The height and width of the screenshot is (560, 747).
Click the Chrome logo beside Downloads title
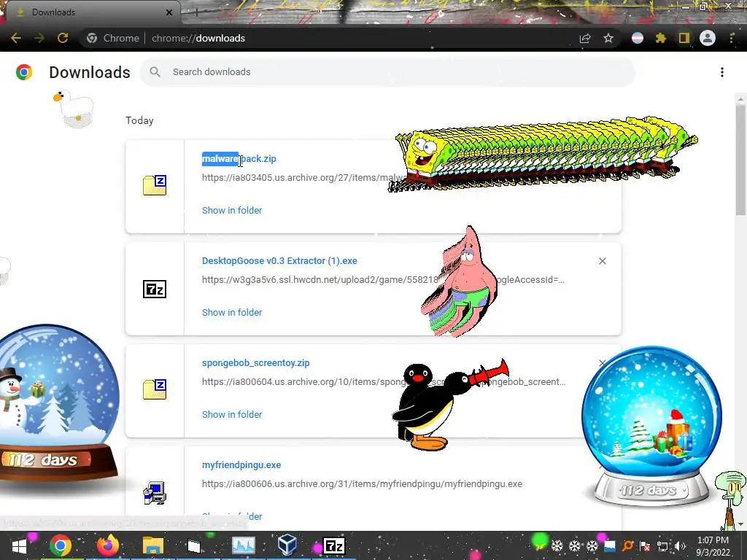[x=24, y=72]
